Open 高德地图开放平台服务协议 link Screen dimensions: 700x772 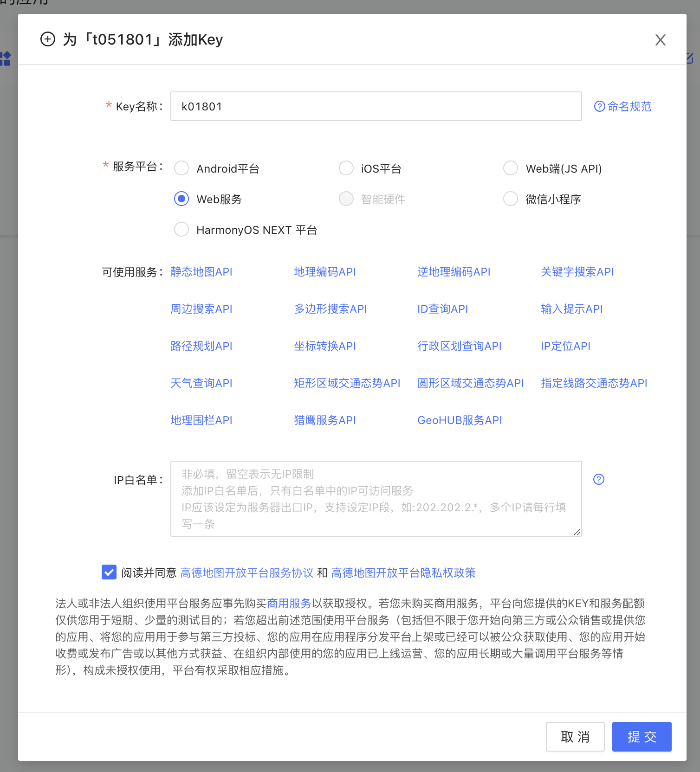coord(247,573)
